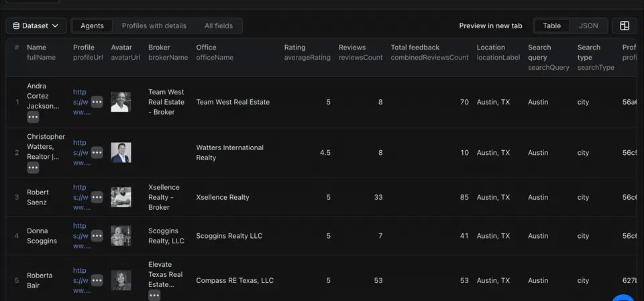Click the Name fullName column header

pos(41,52)
